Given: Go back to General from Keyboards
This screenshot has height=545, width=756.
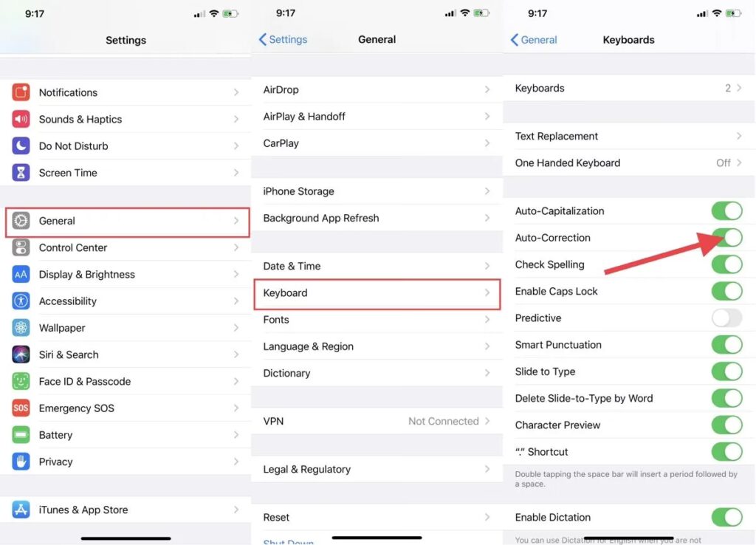Looking at the screenshot, I should tap(534, 40).
